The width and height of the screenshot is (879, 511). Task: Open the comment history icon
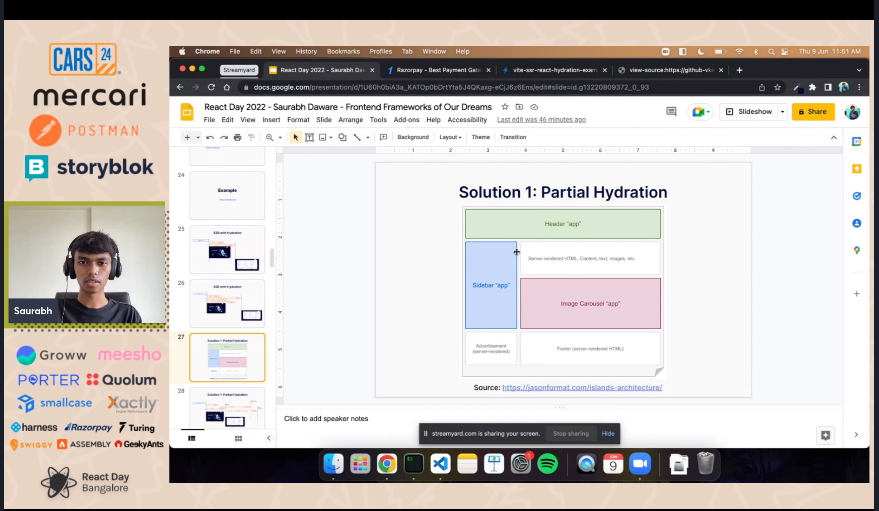coord(671,112)
